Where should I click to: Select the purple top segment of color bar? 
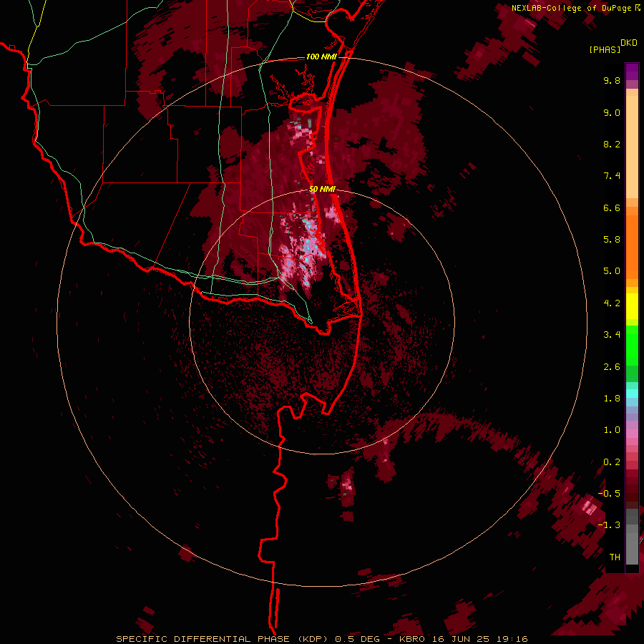click(632, 72)
